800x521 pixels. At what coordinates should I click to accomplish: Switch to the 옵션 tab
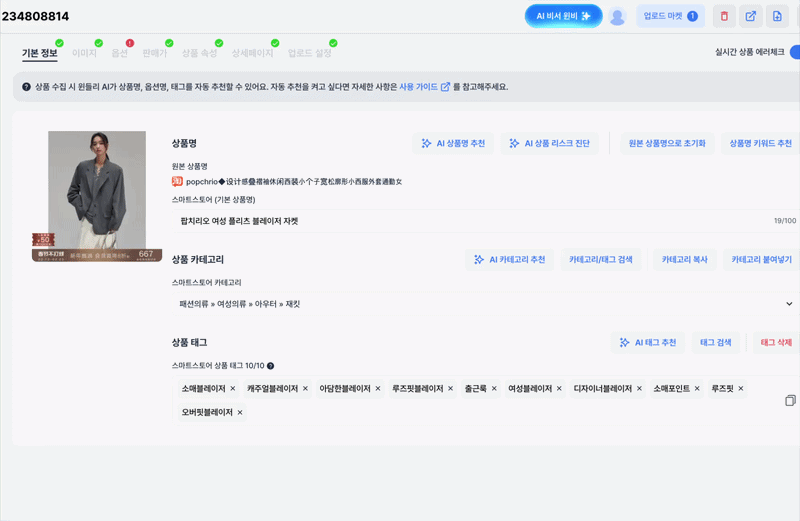pos(119,53)
